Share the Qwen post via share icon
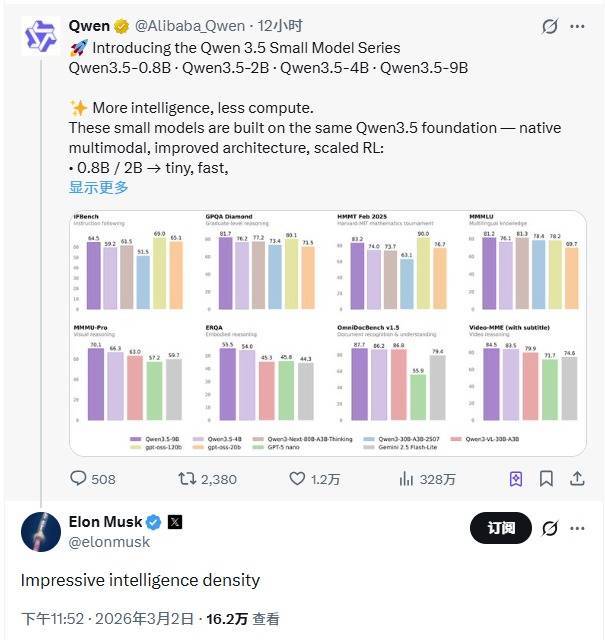Screen dimensions: 605x640 coord(576,479)
